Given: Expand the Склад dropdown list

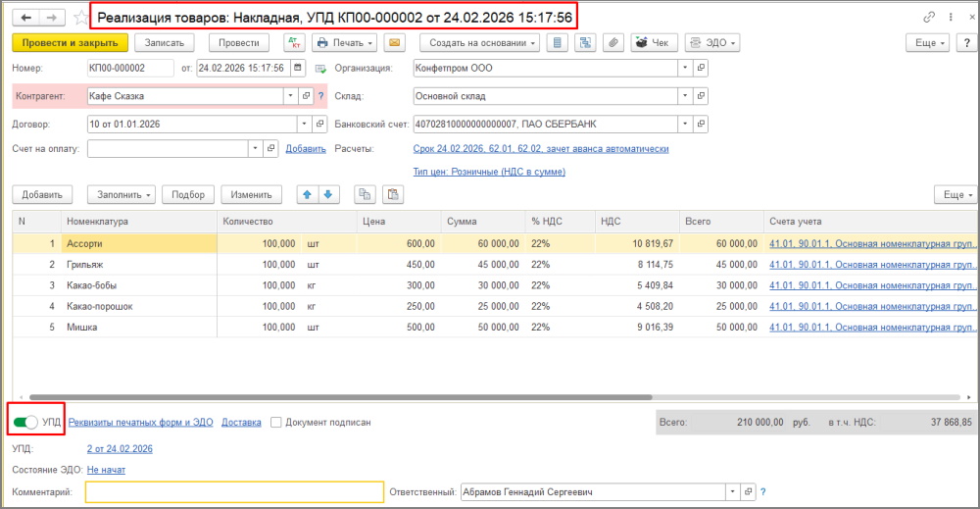Looking at the screenshot, I should (683, 96).
